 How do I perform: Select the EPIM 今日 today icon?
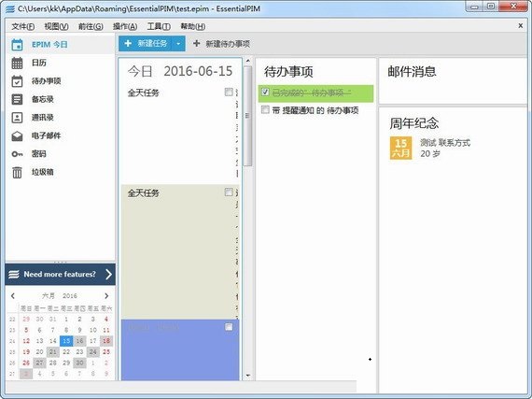click(x=17, y=45)
